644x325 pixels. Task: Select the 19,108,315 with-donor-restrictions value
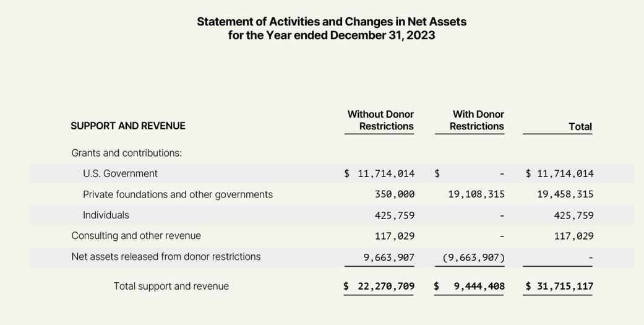coord(476,194)
